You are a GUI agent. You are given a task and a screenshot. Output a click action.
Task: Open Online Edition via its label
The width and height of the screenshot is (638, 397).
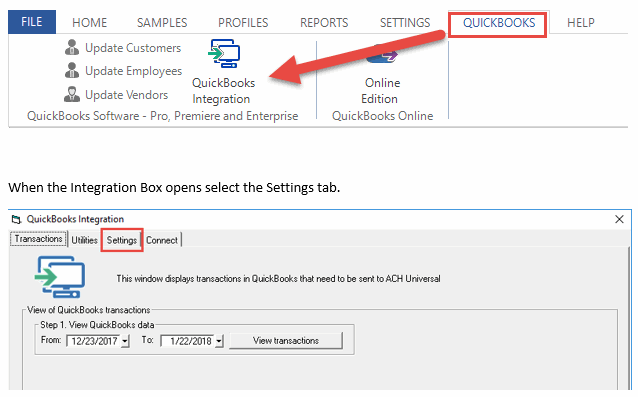pyautogui.click(x=381, y=91)
